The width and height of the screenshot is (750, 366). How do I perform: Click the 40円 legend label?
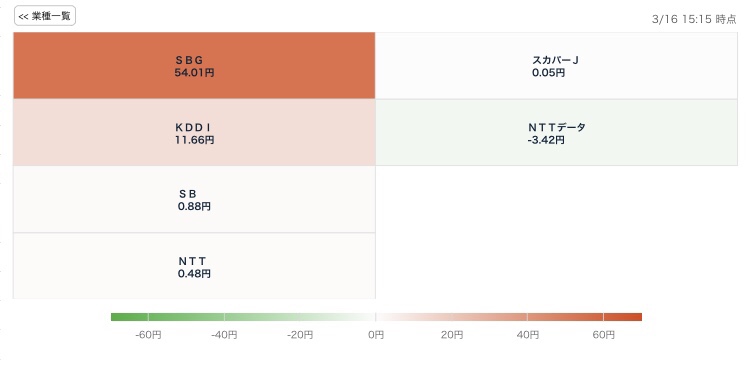(x=528, y=335)
